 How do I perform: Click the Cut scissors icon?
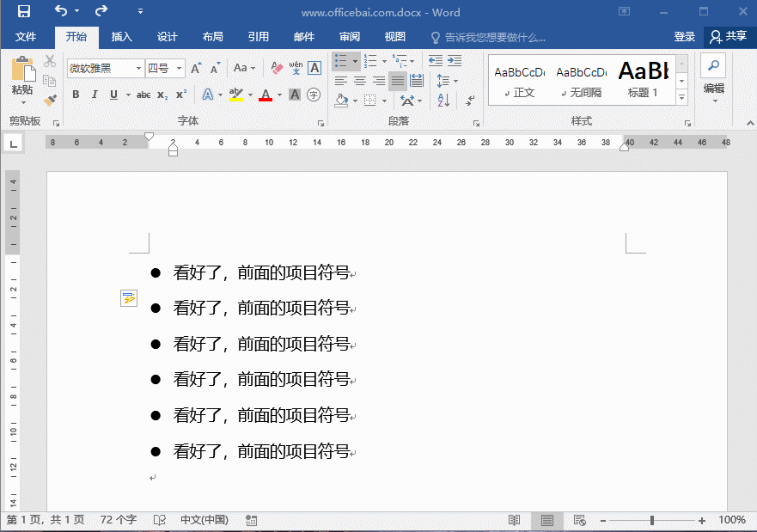pos(50,61)
